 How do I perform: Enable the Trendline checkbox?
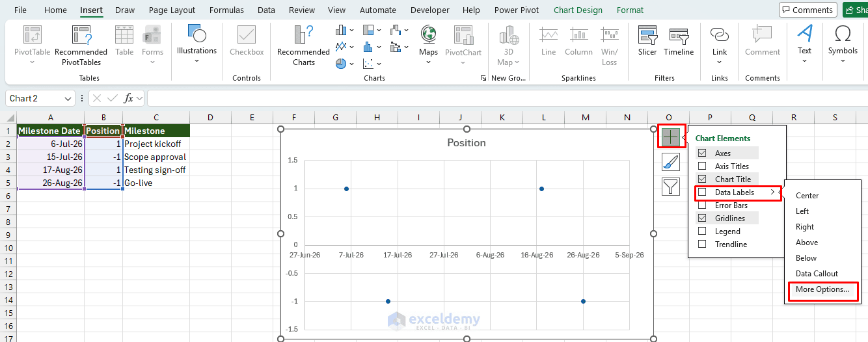tap(702, 244)
